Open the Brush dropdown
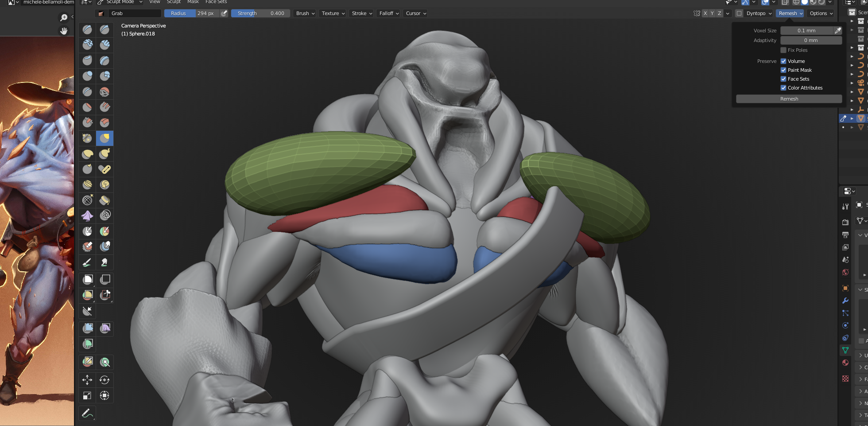 click(305, 13)
